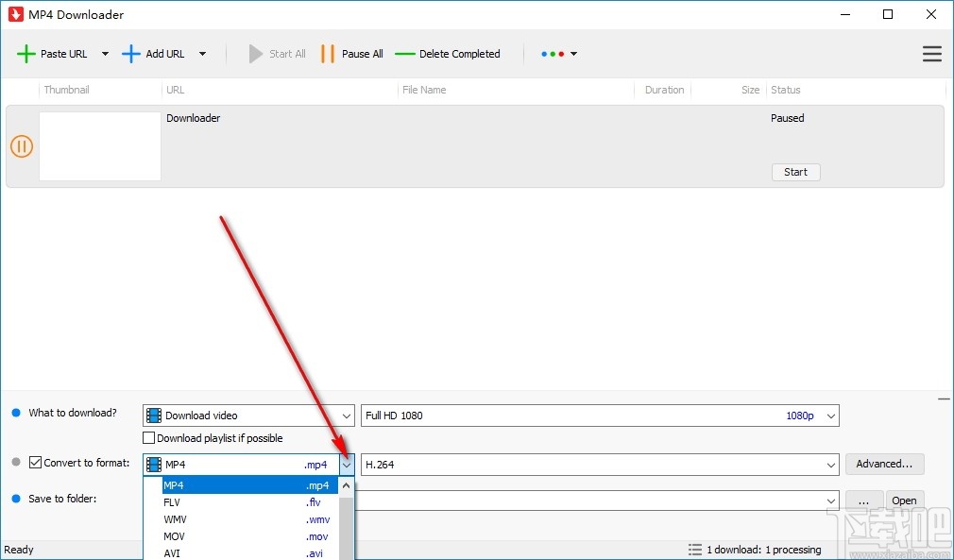Screen dimensions: 954x560
Task: Expand the colored dots dropdown arrow
Action: [x=573, y=54]
